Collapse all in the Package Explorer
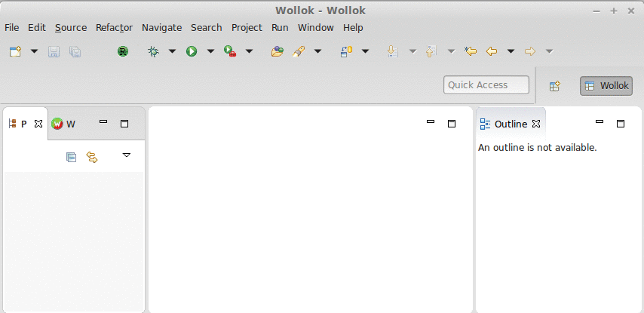Screen dimensions: 644x313 72,157
